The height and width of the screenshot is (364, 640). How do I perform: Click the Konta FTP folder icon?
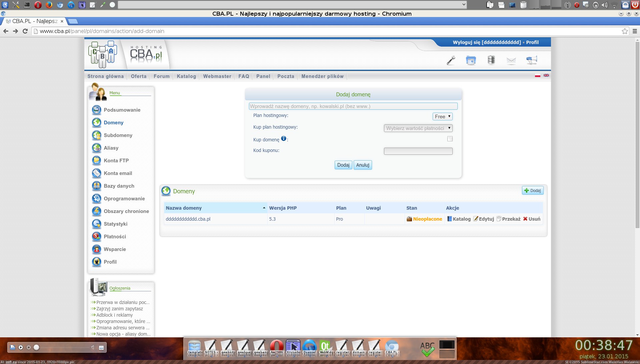pyautogui.click(x=97, y=160)
